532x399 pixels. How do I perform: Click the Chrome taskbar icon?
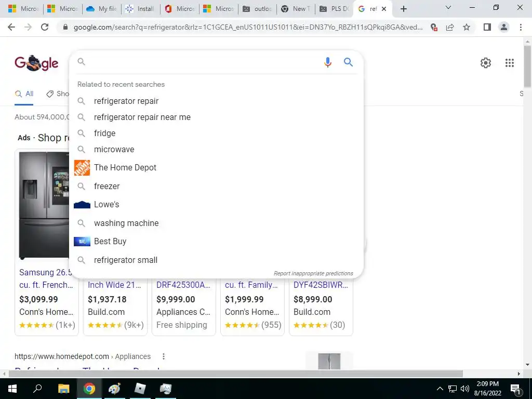point(89,389)
